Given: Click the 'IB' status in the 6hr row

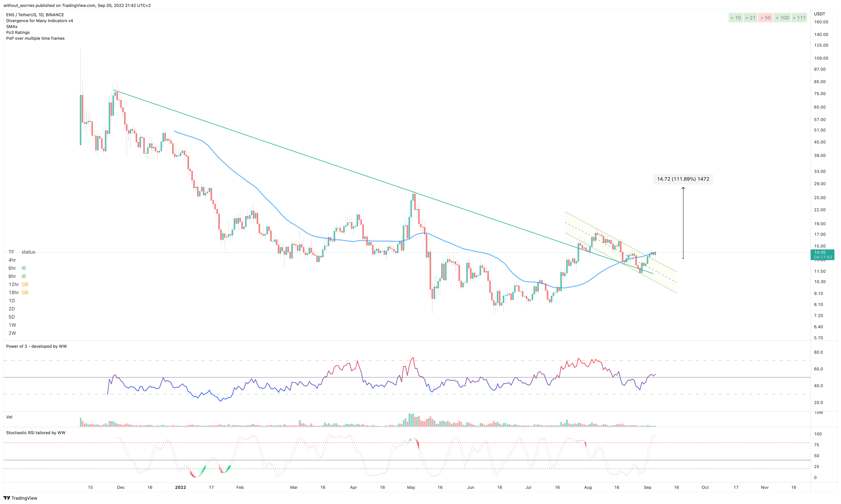Looking at the screenshot, I should [x=24, y=268].
